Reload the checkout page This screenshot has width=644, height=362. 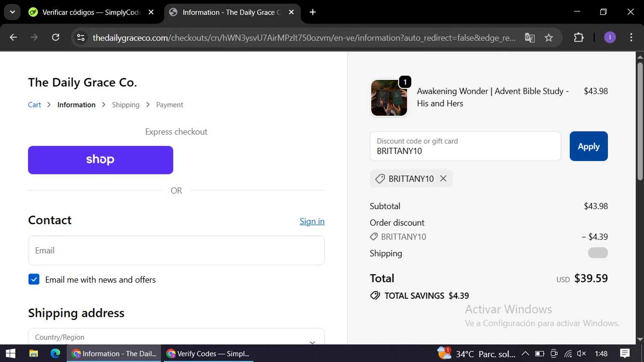[56, 37]
